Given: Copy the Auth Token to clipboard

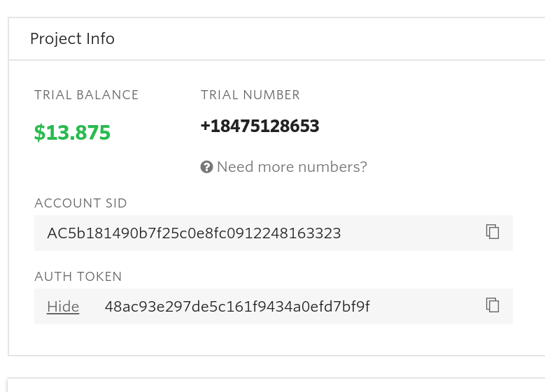Looking at the screenshot, I should [493, 305].
